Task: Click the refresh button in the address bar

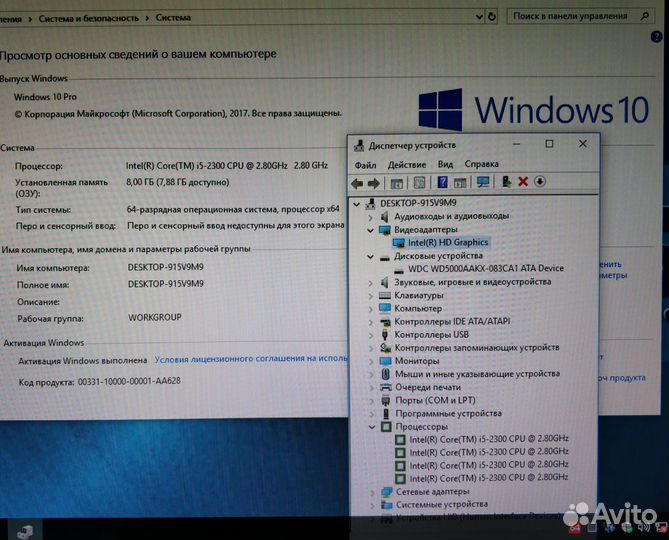Action: click(x=492, y=17)
